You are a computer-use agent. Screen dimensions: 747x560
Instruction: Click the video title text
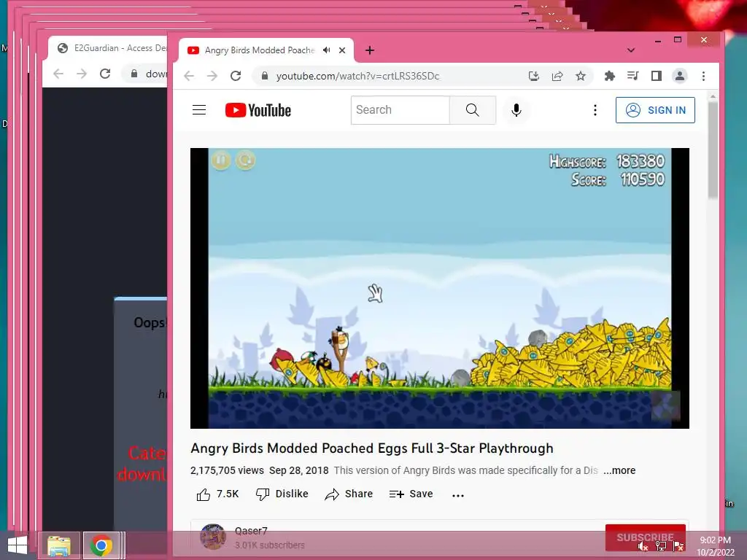pos(371,448)
